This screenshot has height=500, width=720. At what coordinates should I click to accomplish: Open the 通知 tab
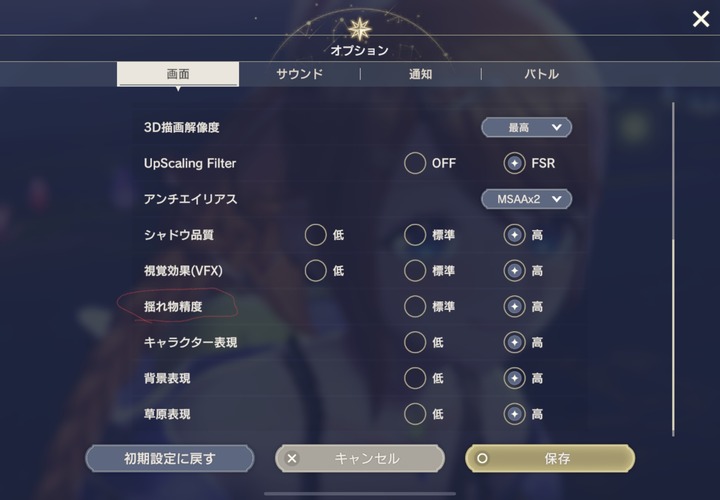point(421,74)
